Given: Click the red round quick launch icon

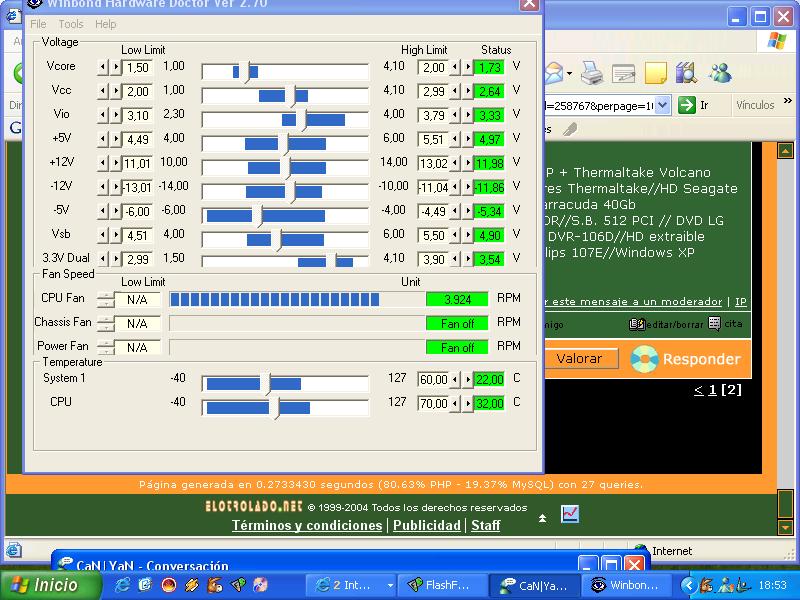Looking at the screenshot, I should pyautogui.click(x=168, y=585).
